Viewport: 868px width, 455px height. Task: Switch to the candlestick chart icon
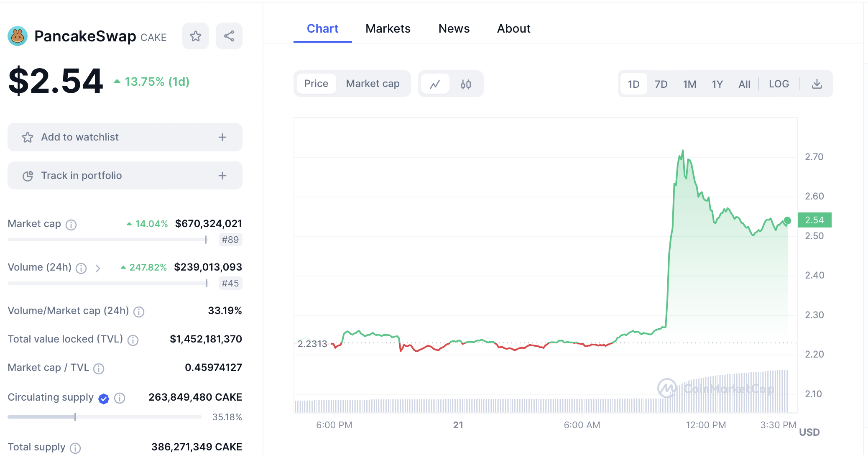(x=466, y=84)
